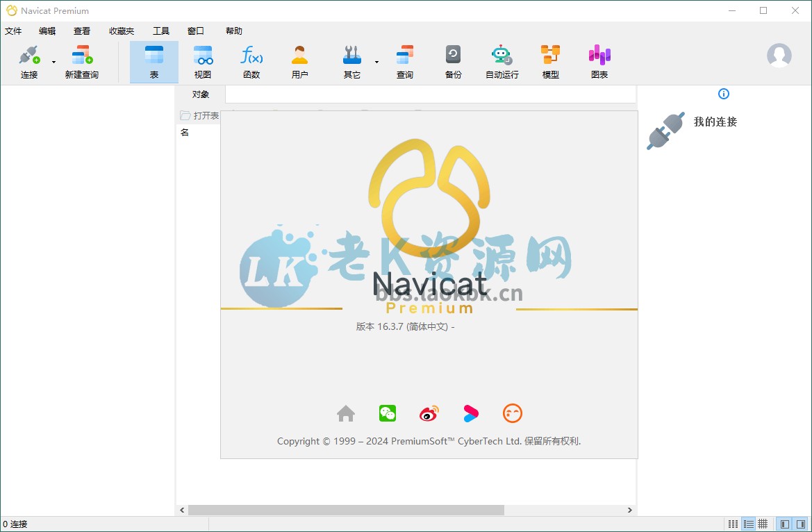812x532 pixels.
Task: Click the orange round face icon
Action: [512, 413]
